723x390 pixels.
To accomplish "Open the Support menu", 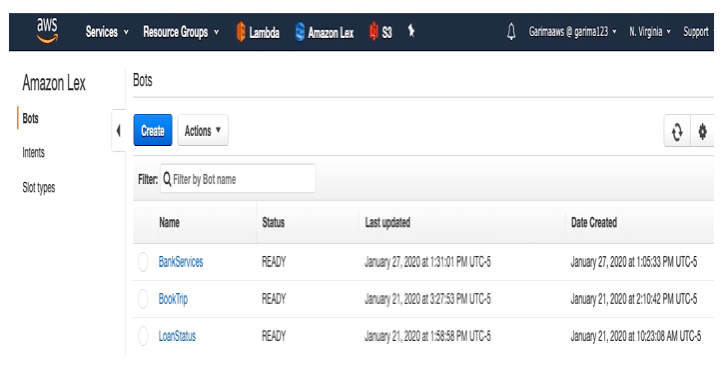I will 697,32.
